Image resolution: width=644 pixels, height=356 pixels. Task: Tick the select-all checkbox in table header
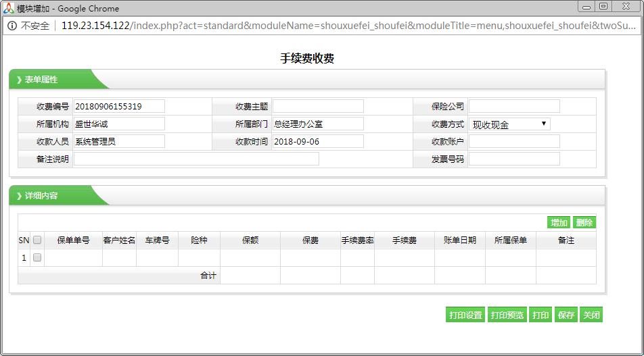click(37, 240)
